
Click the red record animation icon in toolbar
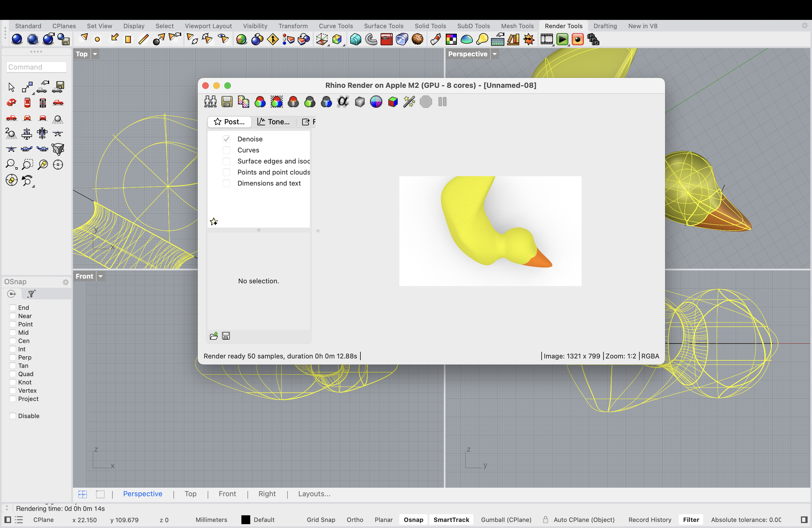point(578,39)
